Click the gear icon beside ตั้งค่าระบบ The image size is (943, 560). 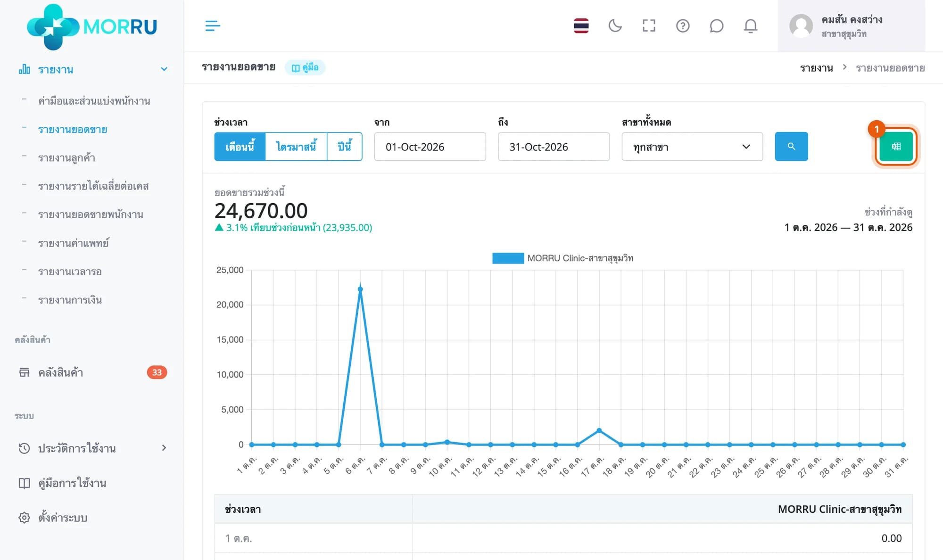24,518
